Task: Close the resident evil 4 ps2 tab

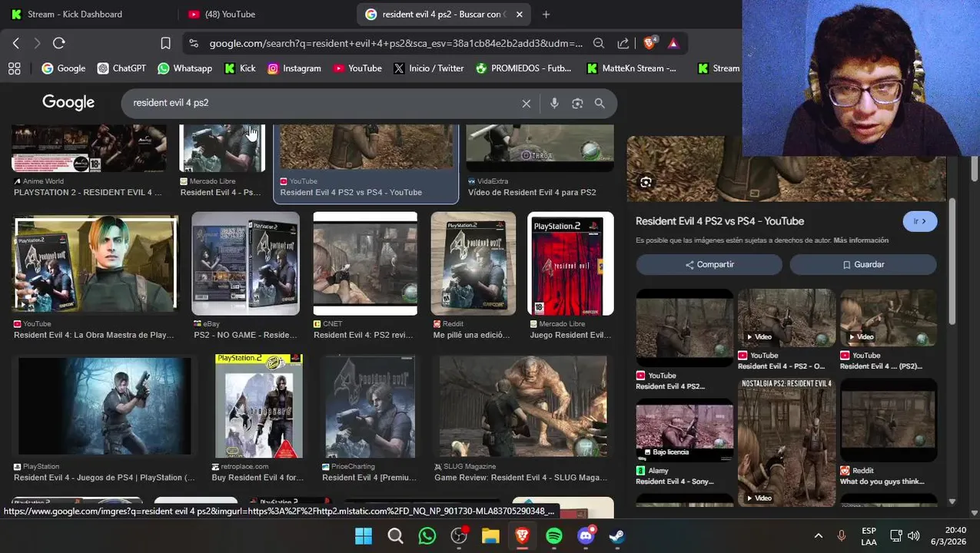Action: click(519, 14)
